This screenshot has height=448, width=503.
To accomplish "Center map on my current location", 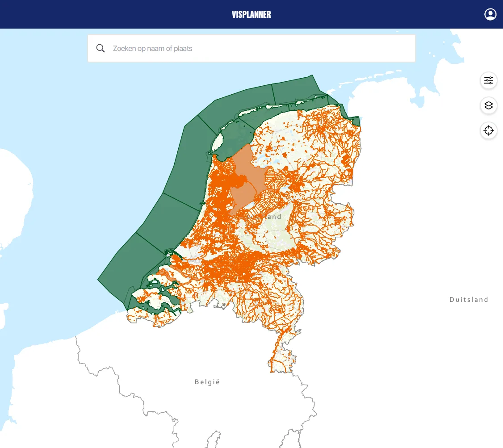I will click(x=489, y=130).
